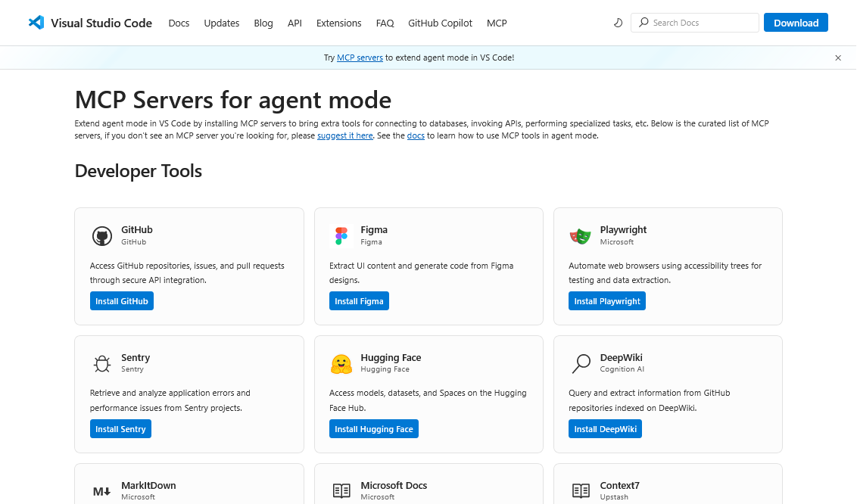Click the Visual Studio Code logo icon
The image size is (857, 504).
click(x=36, y=23)
